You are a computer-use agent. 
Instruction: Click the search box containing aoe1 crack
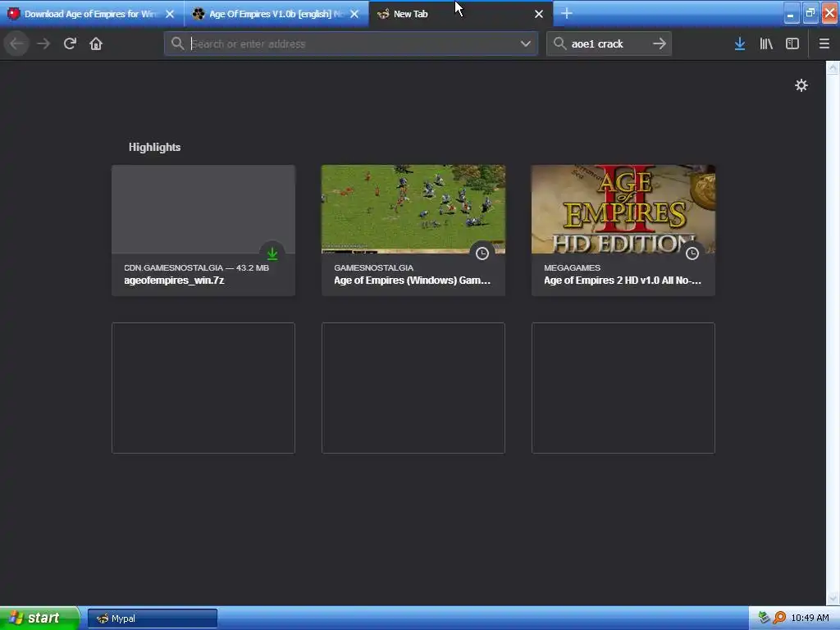609,43
